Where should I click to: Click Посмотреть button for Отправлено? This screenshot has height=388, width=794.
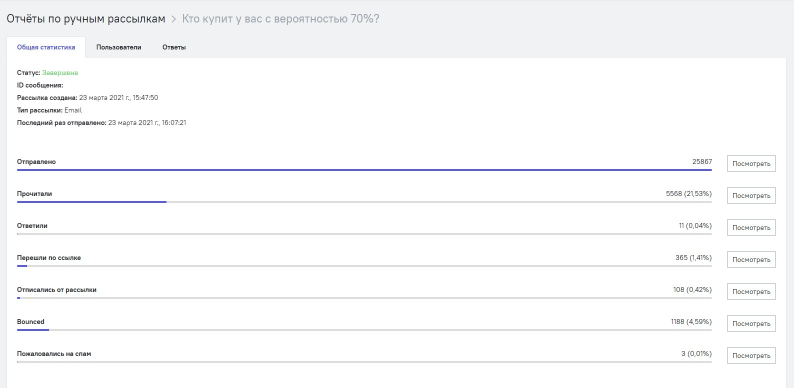[751, 164]
